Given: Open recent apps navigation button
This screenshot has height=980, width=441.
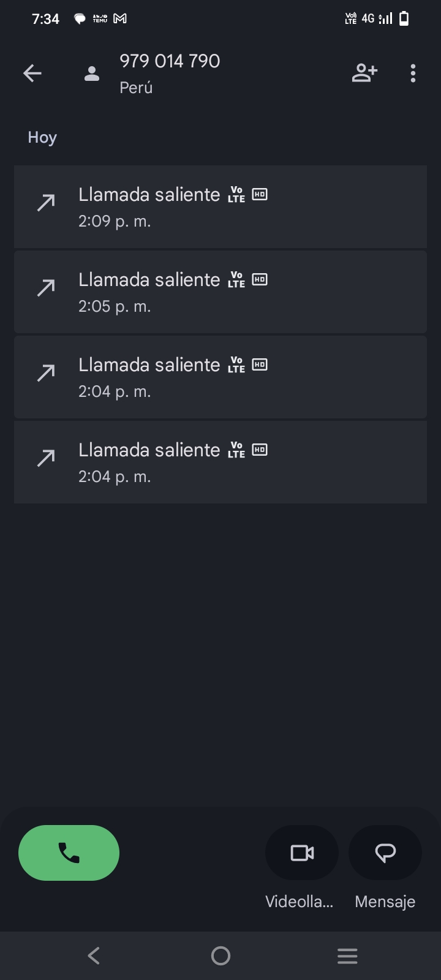Looking at the screenshot, I should (347, 956).
